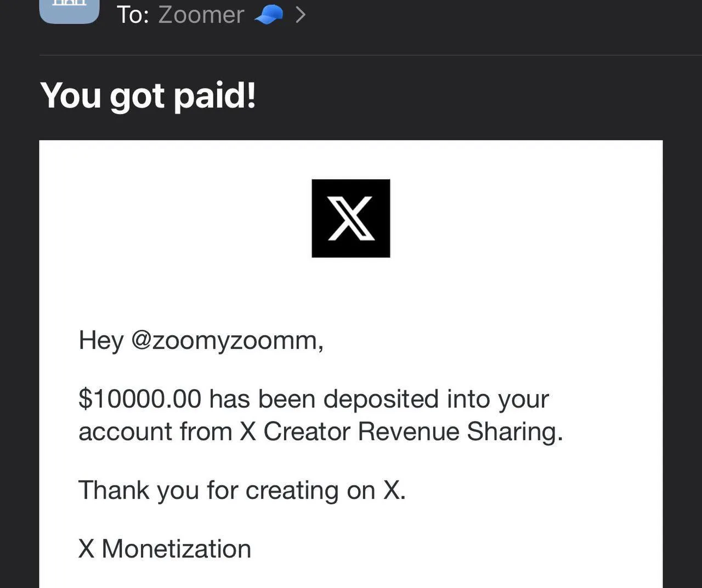Click the word "Creator" in the message
The height and width of the screenshot is (588, 702).
point(307,432)
